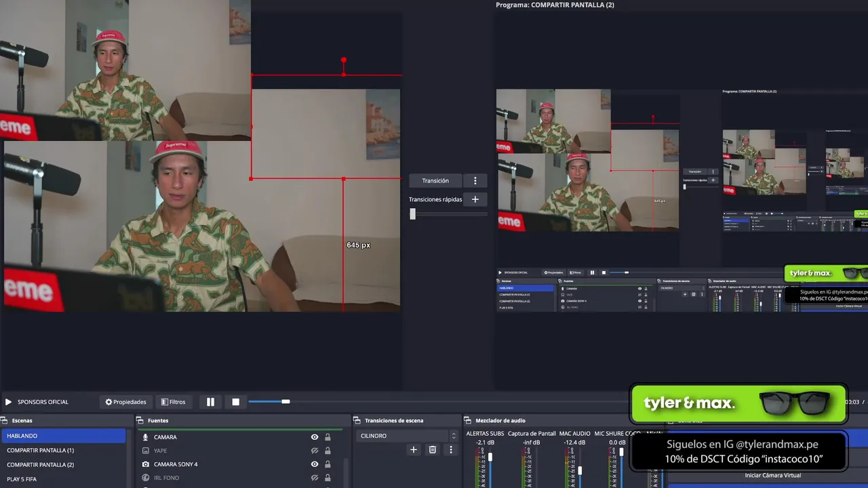The height and width of the screenshot is (488, 868).
Task: Play the SPONSORS OFICIAL media source
Action: pos(8,402)
